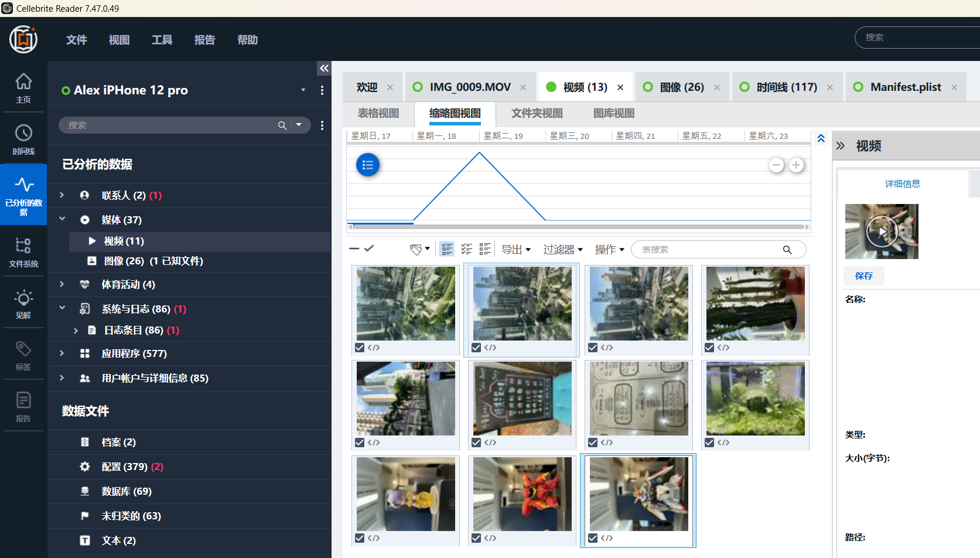Zoom out the timeline chart with the minus button
The image size is (980, 558).
[x=777, y=165]
